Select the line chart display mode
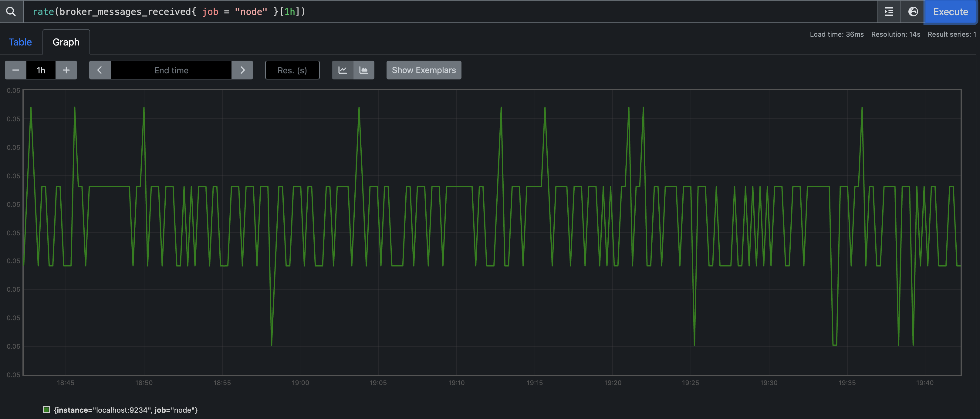This screenshot has width=980, height=419. click(342, 70)
